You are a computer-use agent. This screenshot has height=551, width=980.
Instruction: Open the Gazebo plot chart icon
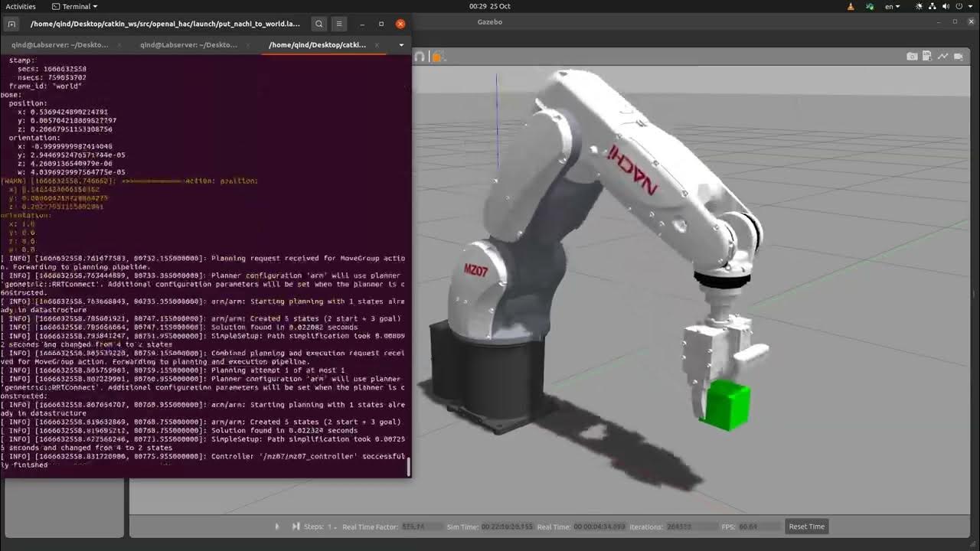pos(942,57)
